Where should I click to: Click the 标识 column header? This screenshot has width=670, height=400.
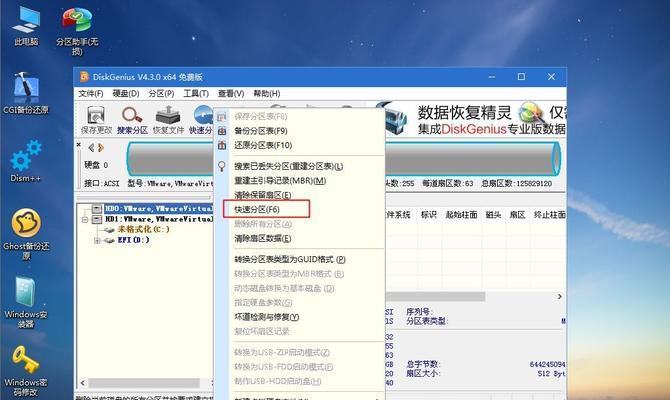click(429, 215)
